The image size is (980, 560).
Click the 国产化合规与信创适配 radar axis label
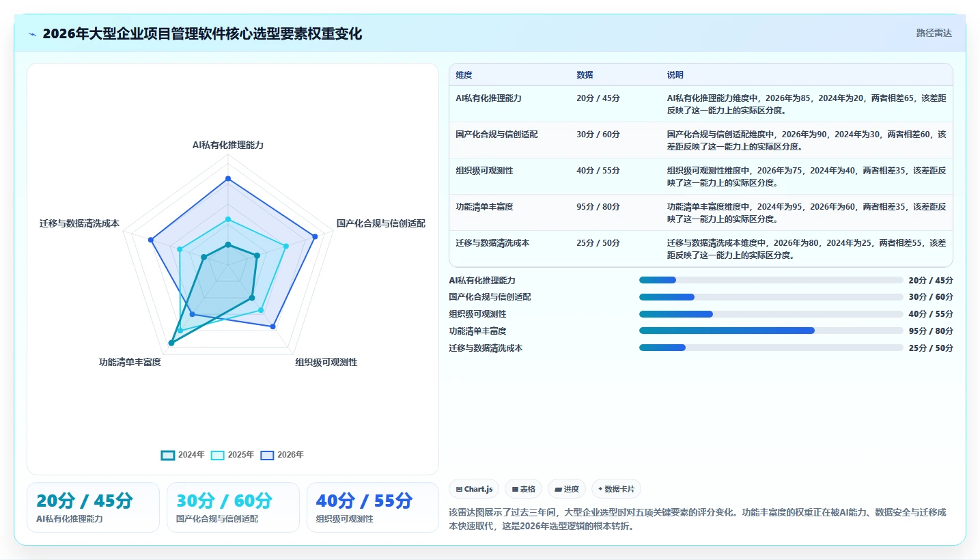(x=381, y=223)
